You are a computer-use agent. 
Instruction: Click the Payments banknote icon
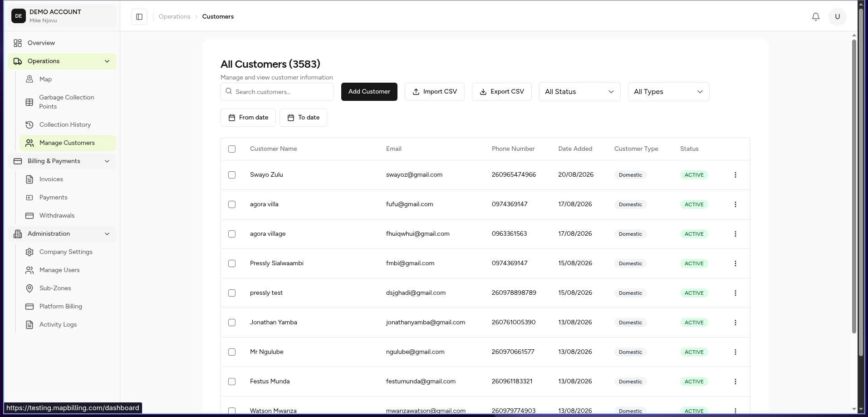(29, 198)
